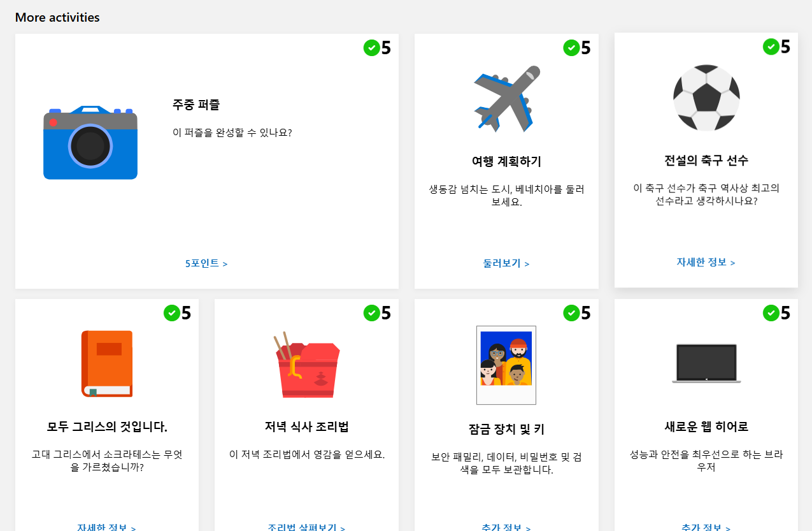Open the 5포인트 > link
This screenshot has width=812, height=531.
coord(206,263)
